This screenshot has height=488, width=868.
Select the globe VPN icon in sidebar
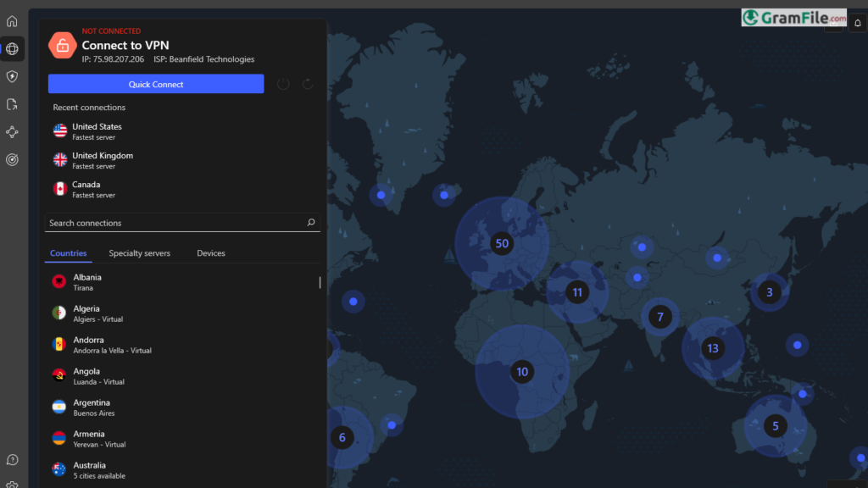tap(12, 48)
